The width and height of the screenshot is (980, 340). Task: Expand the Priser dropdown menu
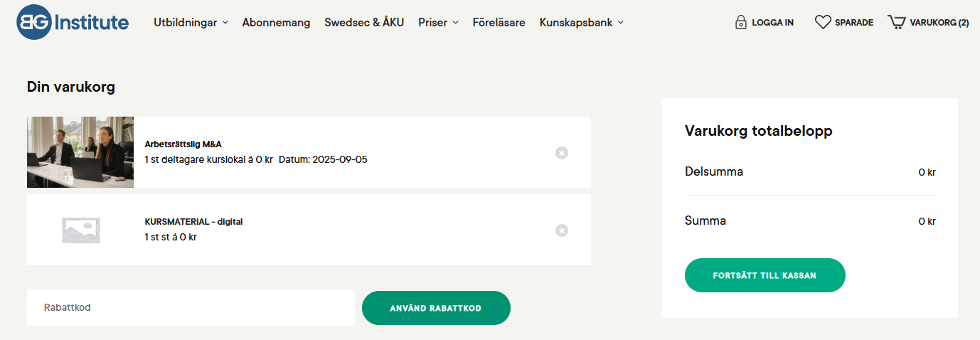[x=438, y=22]
